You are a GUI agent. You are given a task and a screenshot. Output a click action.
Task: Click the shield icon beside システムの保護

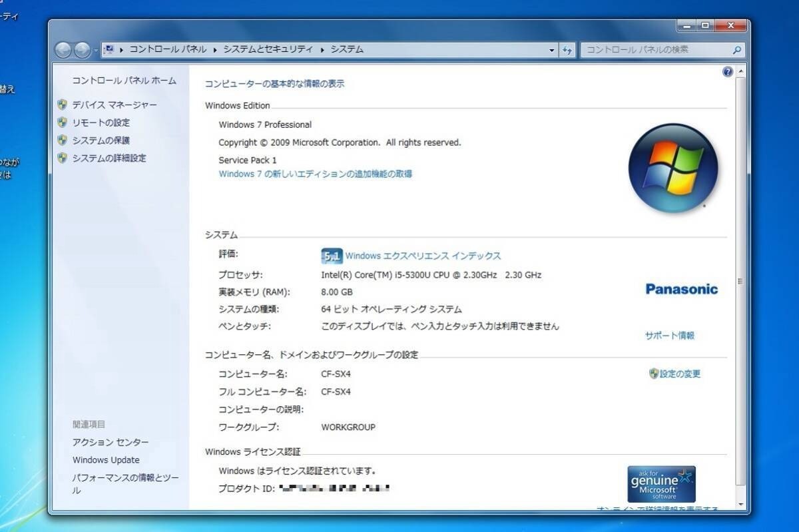tap(63, 140)
